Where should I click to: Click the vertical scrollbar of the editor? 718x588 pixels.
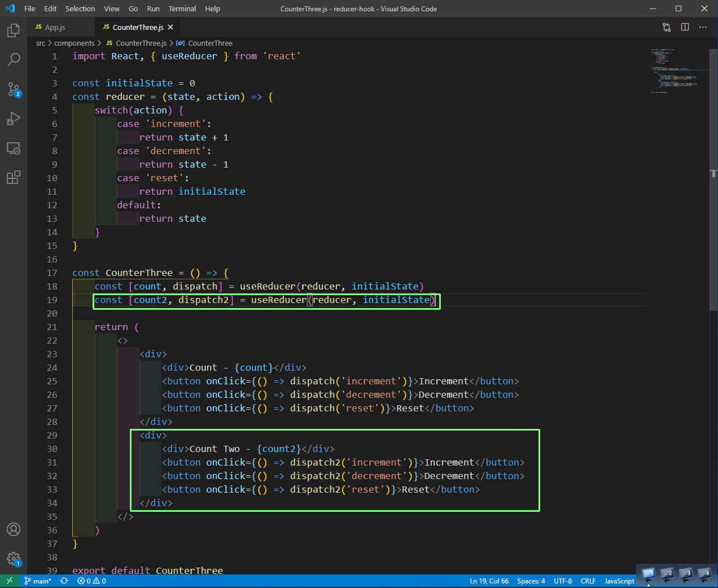pos(713,179)
